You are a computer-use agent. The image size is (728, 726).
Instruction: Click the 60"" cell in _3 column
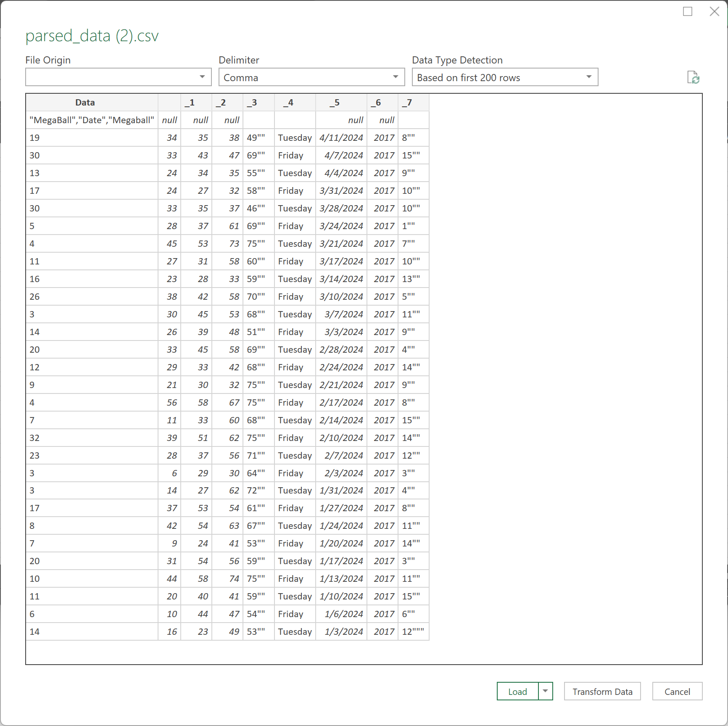coord(258,261)
